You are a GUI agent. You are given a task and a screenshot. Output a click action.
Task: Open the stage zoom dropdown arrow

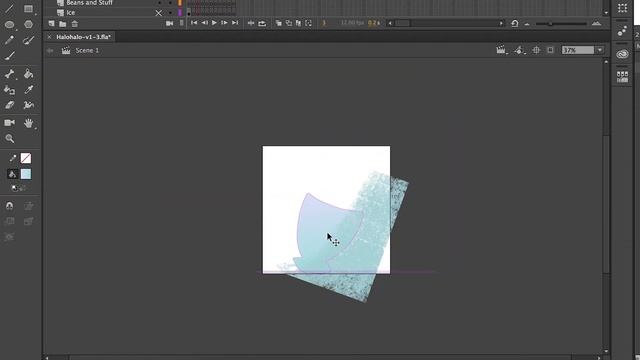coord(600,50)
